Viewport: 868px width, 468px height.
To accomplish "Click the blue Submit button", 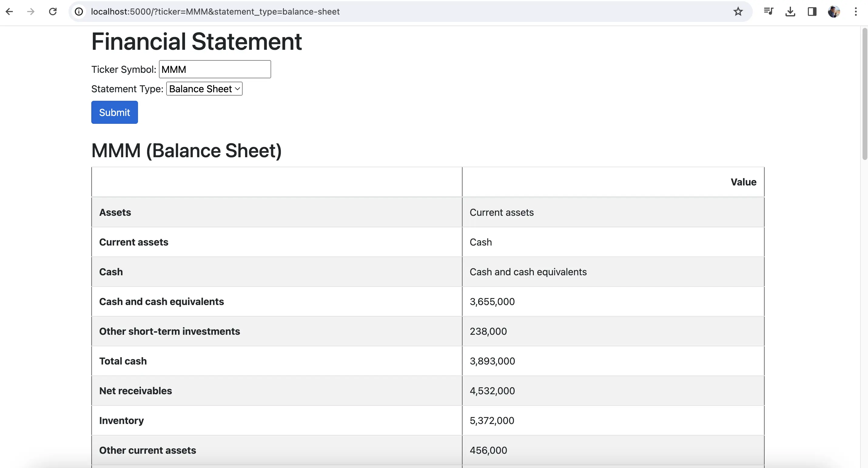I will pyautogui.click(x=115, y=112).
